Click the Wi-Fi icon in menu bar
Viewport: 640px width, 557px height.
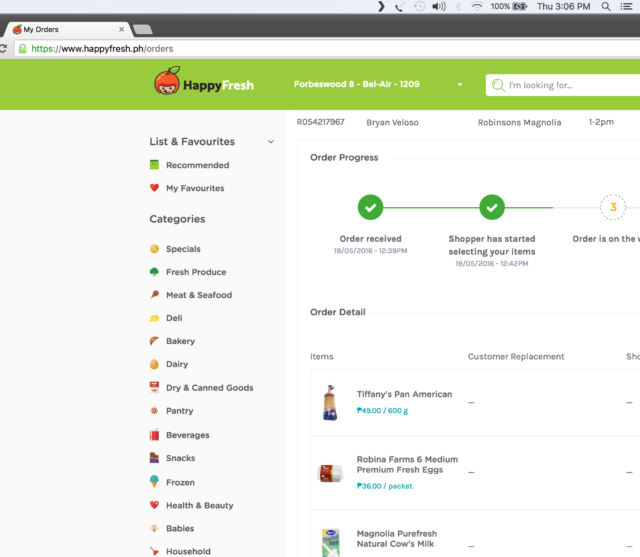pyautogui.click(x=477, y=7)
